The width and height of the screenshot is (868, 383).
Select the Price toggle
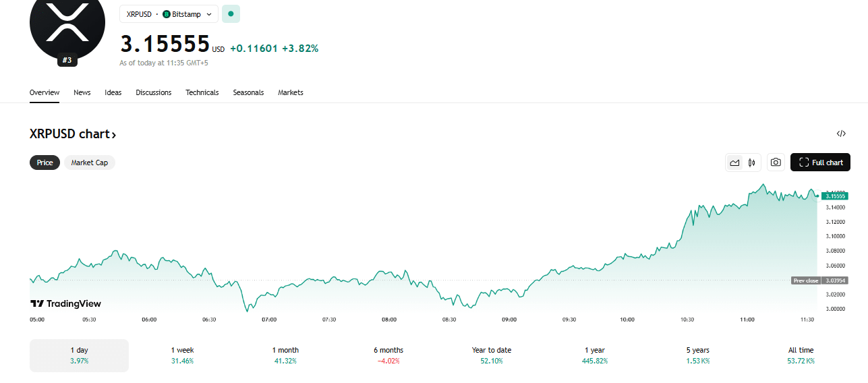pos(45,163)
